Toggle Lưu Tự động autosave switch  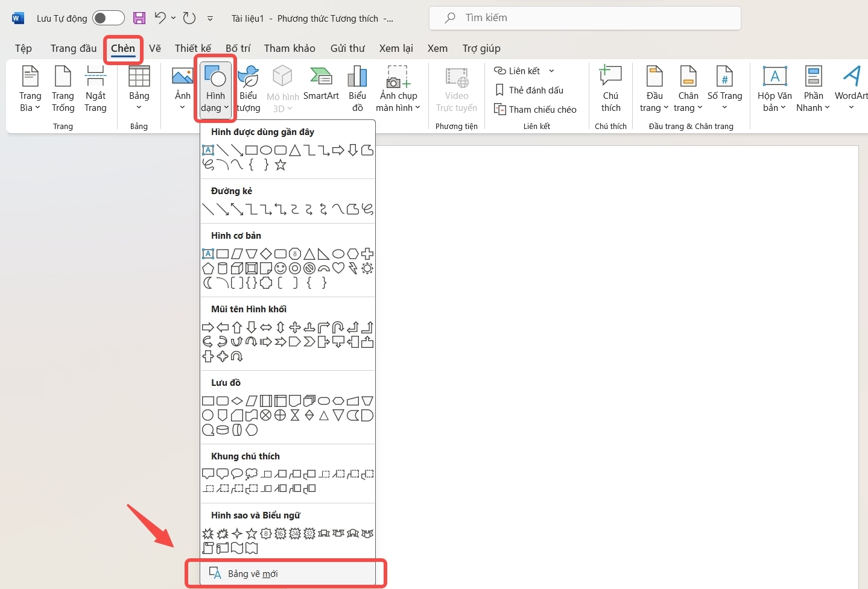point(109,18)
